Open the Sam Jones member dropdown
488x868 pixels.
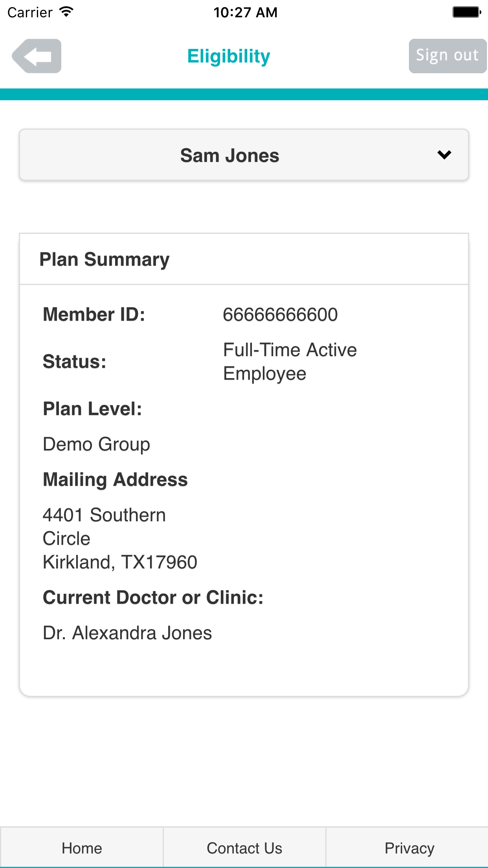click(x=229, y=155)
